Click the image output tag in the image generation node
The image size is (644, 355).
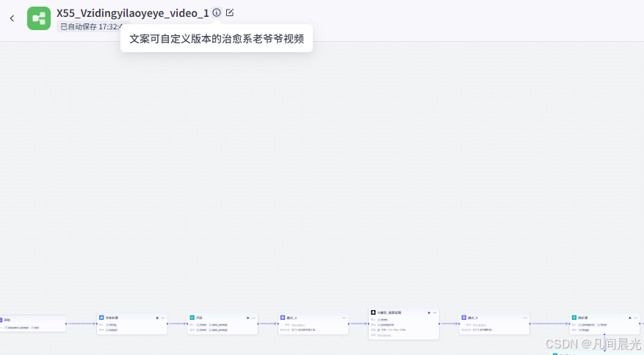(584, 330)
